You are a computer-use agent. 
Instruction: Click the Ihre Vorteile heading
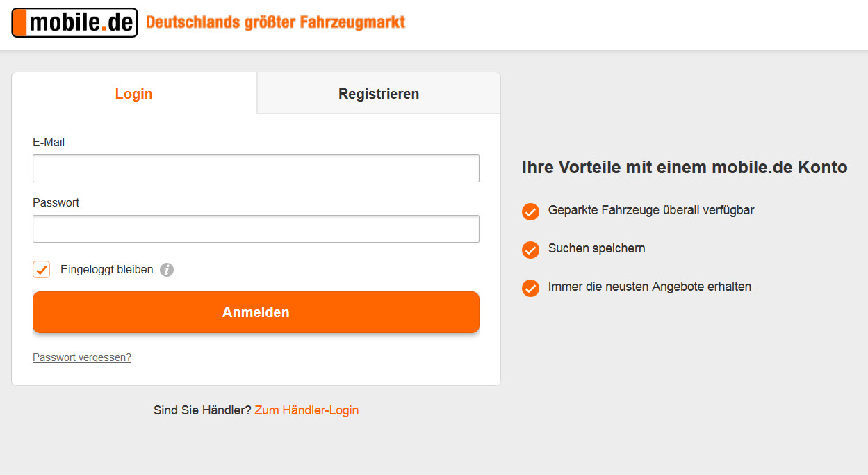coord(684,168)
